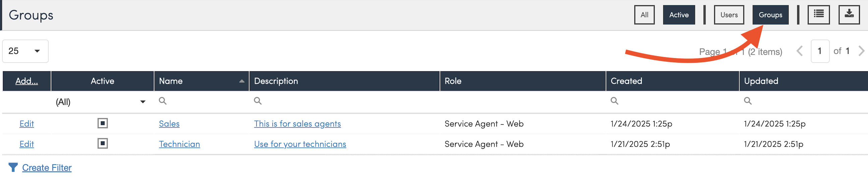The image size is (868, 190).
Task: Click the list view icon button
Action: 818,14
